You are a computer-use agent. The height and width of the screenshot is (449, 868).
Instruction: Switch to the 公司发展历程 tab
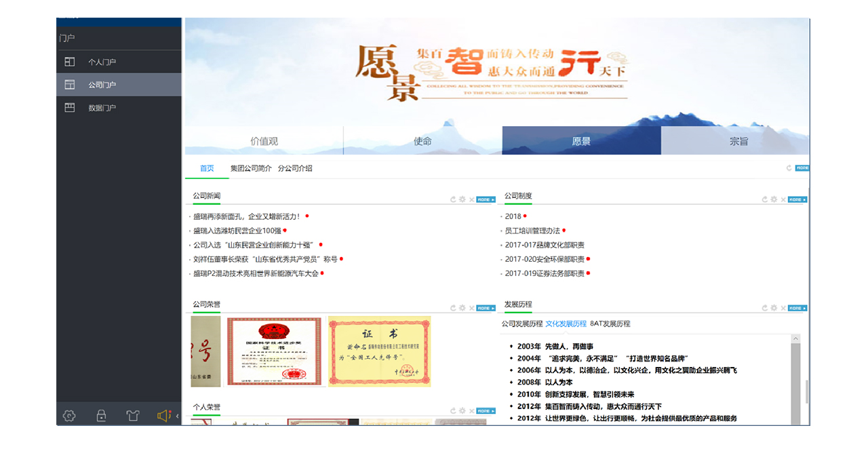522,324
